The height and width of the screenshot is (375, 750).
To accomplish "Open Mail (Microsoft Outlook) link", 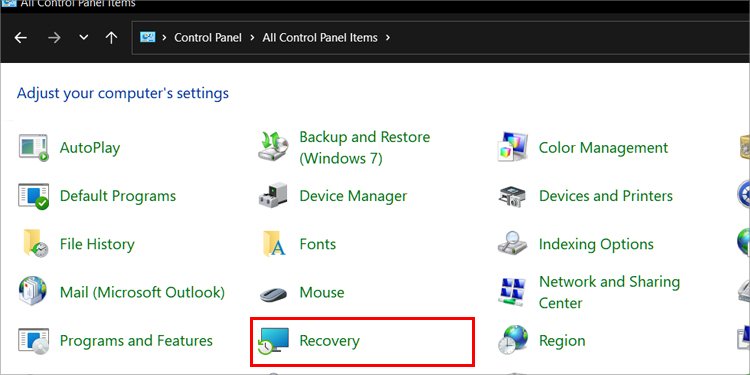I will [142, 292].
